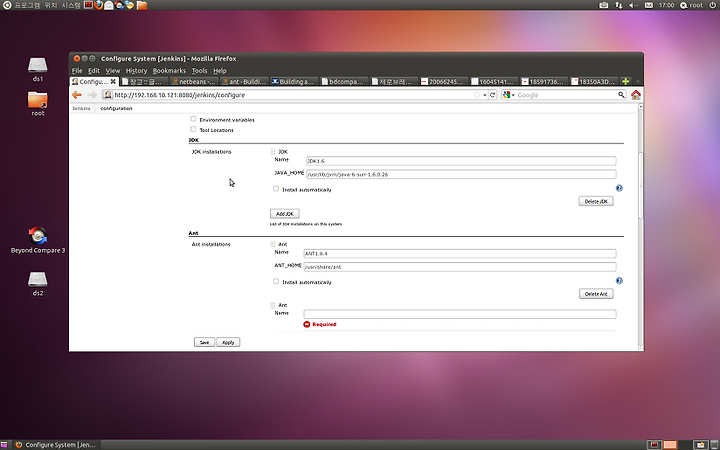
Task: Launch Beyond Compare 3 from desktop
Action: click(38, 240)
